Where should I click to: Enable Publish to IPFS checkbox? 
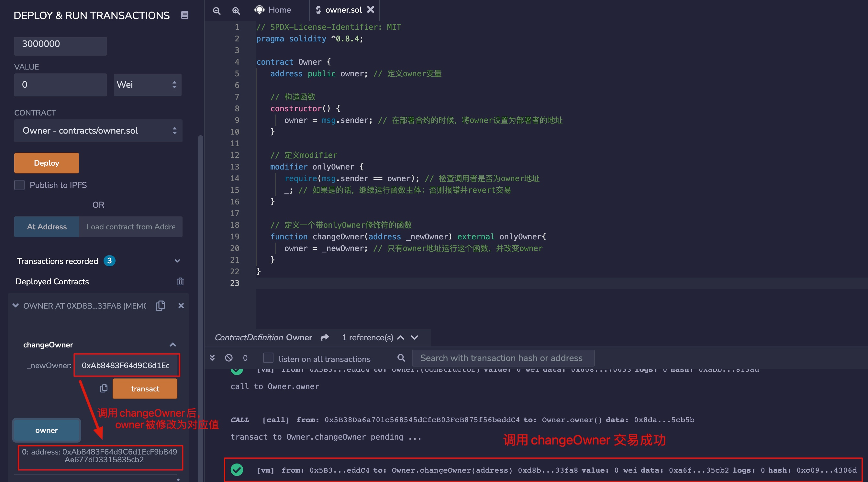coord(19,185)
